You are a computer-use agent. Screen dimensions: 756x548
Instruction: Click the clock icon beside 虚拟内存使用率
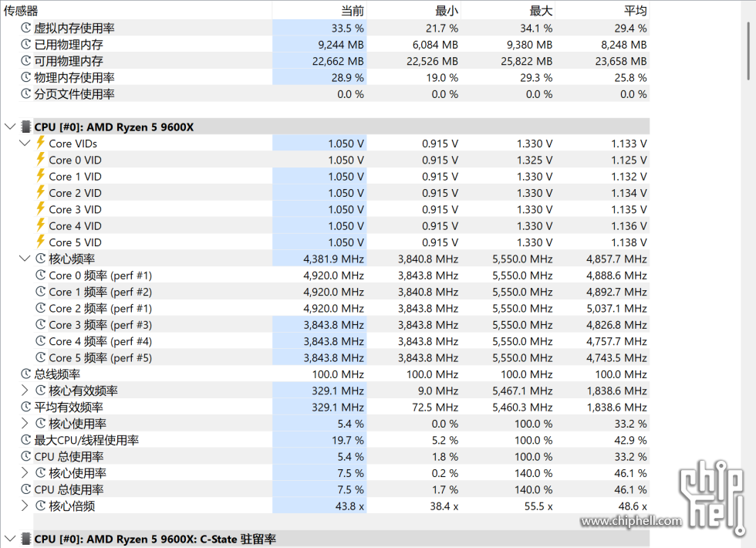point(26,28)
